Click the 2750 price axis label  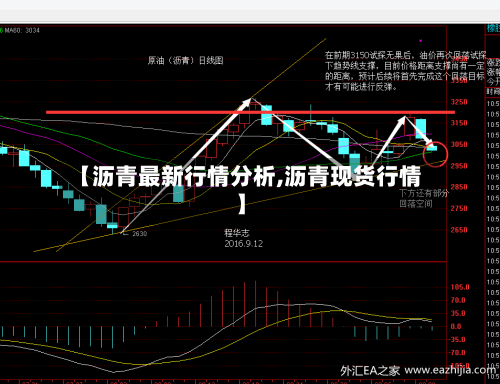point(459,208)
